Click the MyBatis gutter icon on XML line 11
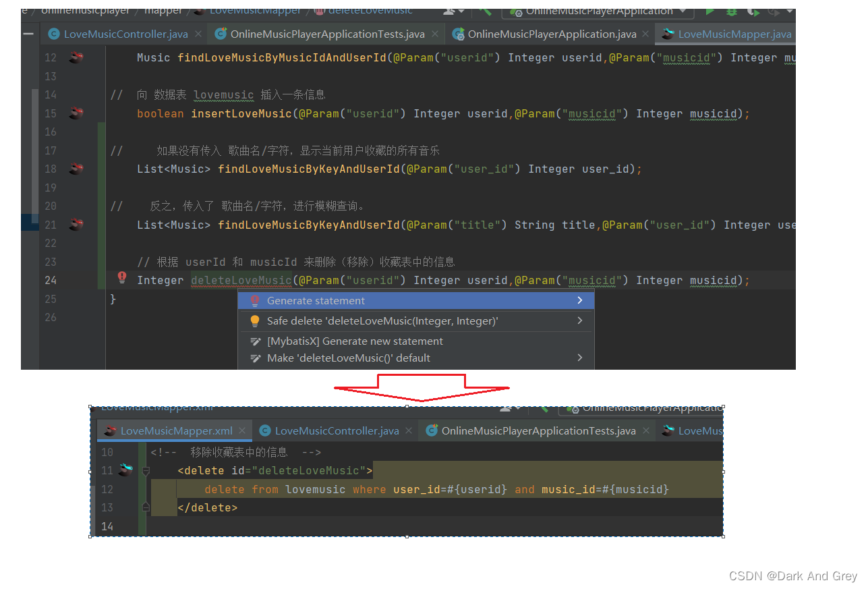Screen dimensions: 868x589 point(125,470)
